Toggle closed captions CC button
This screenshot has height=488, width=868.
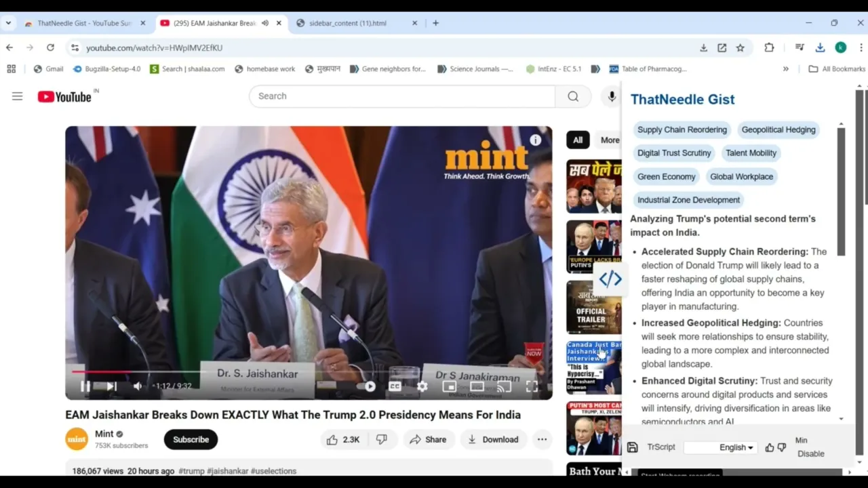click(x=395, y=386)
